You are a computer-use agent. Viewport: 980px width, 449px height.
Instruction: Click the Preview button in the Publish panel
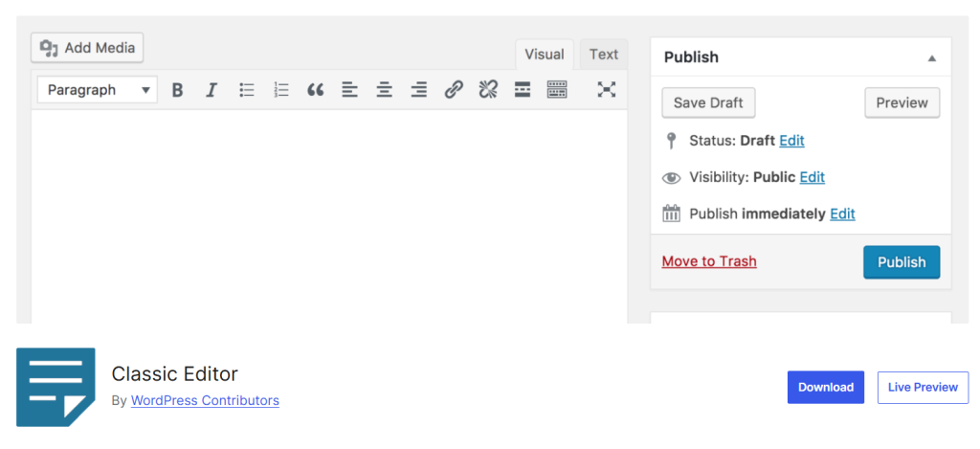[902, 102]
